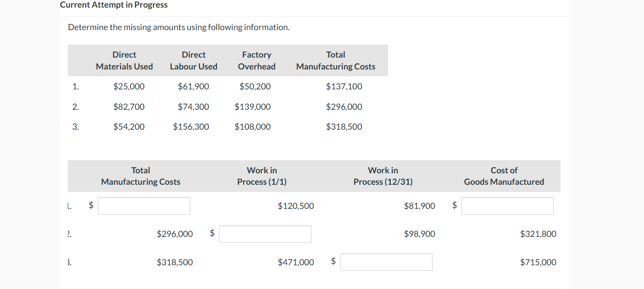The height and width of the screenshot is (289, 644).
Task: Click the row number 2 in the first table
Action: (x=75, y=107)
